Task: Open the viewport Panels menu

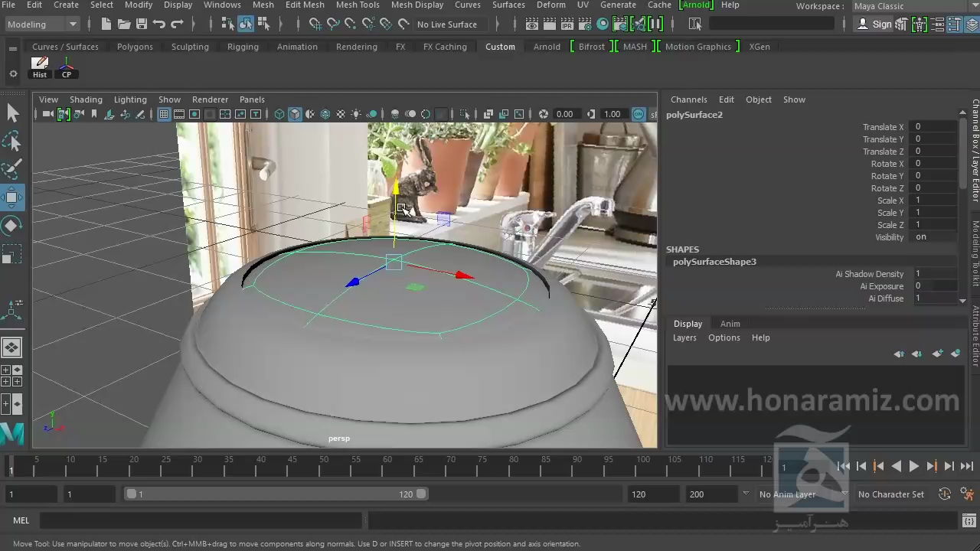Action: click(252, 99)
